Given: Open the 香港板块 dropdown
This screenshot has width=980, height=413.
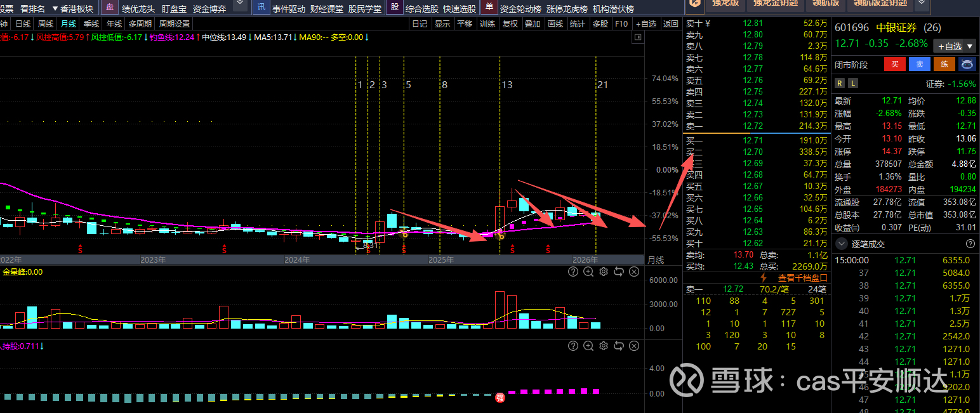Looking at the screenshot, I should tap(72, 9).
